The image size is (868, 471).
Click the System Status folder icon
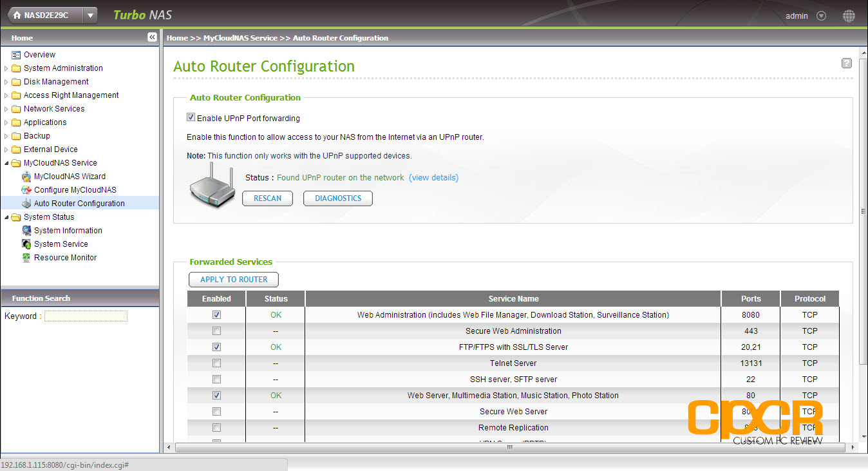16,217
